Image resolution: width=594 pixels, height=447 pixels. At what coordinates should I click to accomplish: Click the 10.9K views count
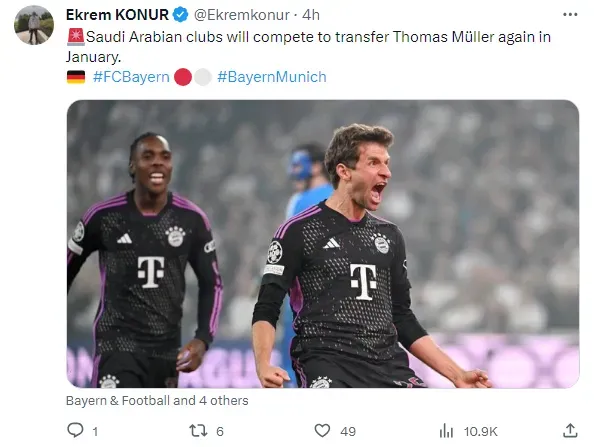(480, 431)
